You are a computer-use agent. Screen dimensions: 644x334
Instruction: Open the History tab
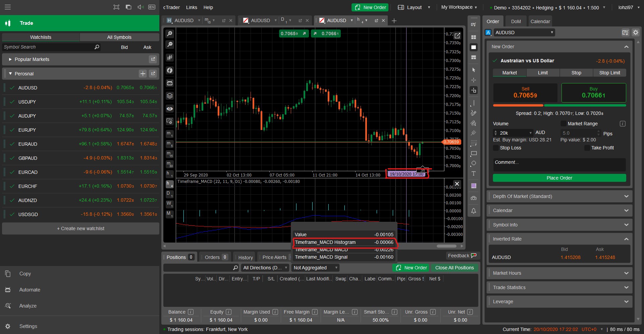[x=246, y=257]
